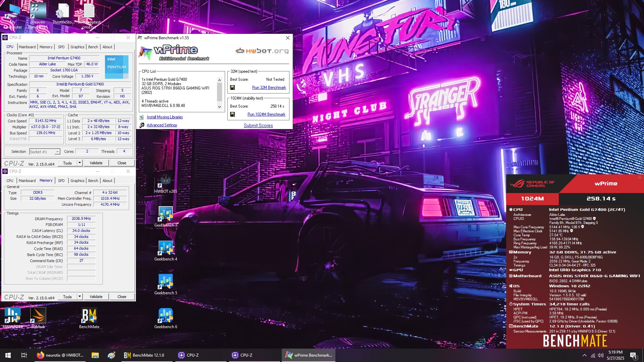Click Close button in upper CPU-Z
The height and width of the screenshot is (362, 644).
click(x=122, y=163)
